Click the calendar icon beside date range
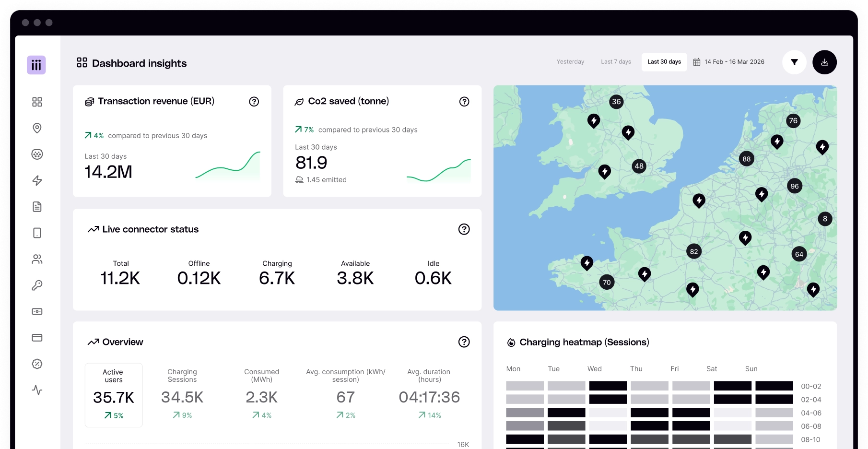 pyautogui.click(x=697, y=62)
